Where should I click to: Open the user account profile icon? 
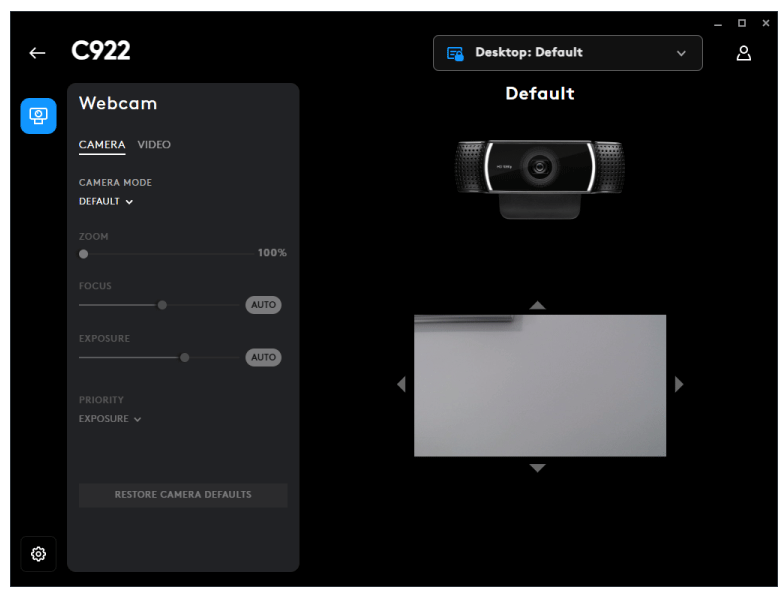click(x=743, y=53)
